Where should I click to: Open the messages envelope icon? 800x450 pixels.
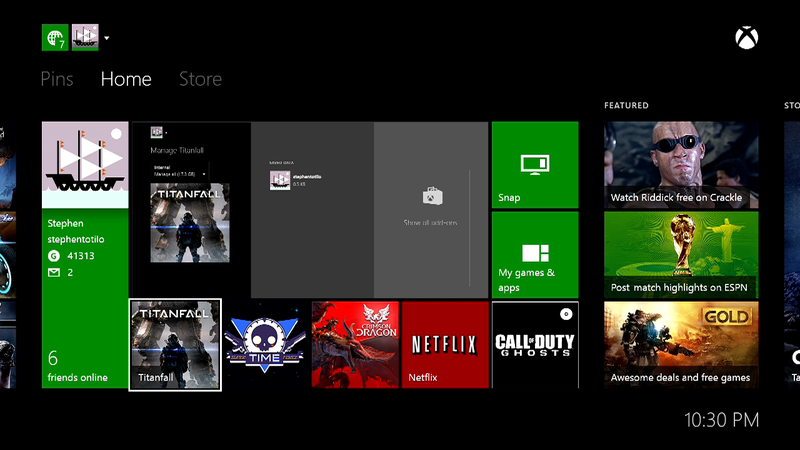click(54, 272)
